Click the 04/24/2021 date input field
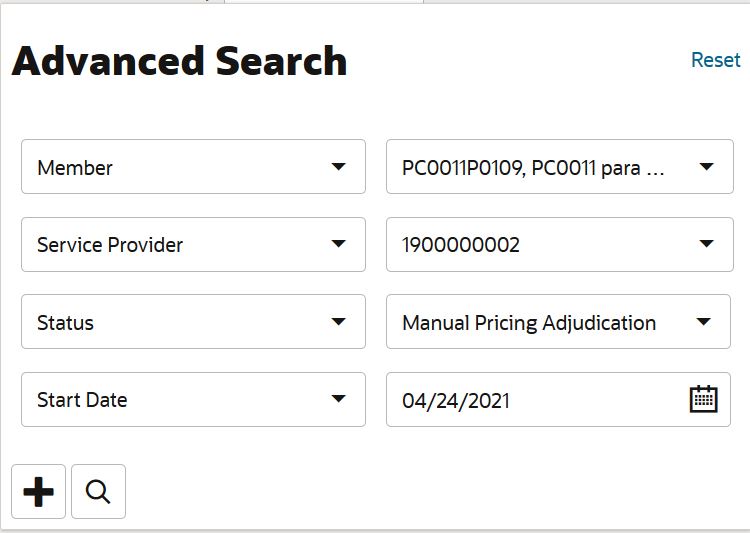750x533 pixels. click(558, 400)
